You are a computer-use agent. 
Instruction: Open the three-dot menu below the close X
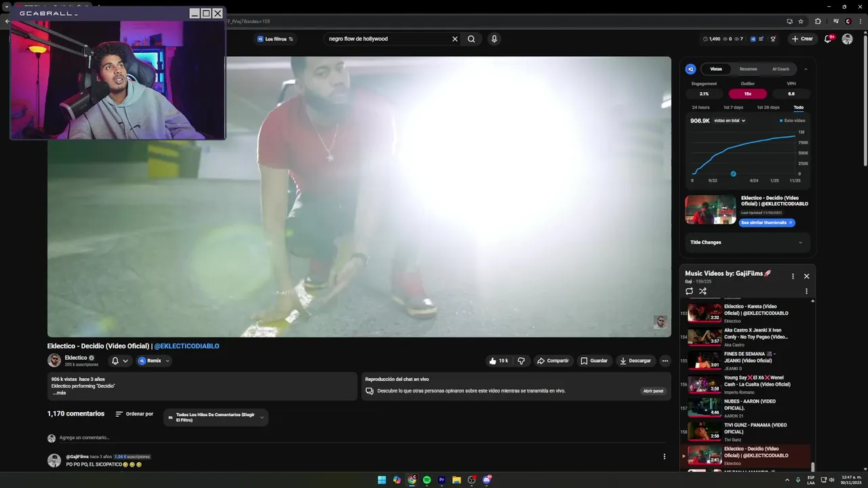[x=806, y=291]
